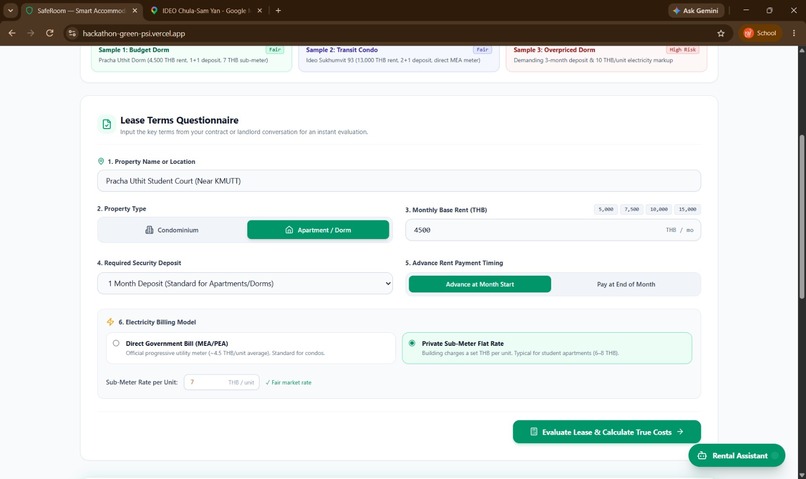The width and height of the screenshot is (806, 479).
Task: Click the Lease Terms Questionnaire document icon
Action: click(106, 124)
